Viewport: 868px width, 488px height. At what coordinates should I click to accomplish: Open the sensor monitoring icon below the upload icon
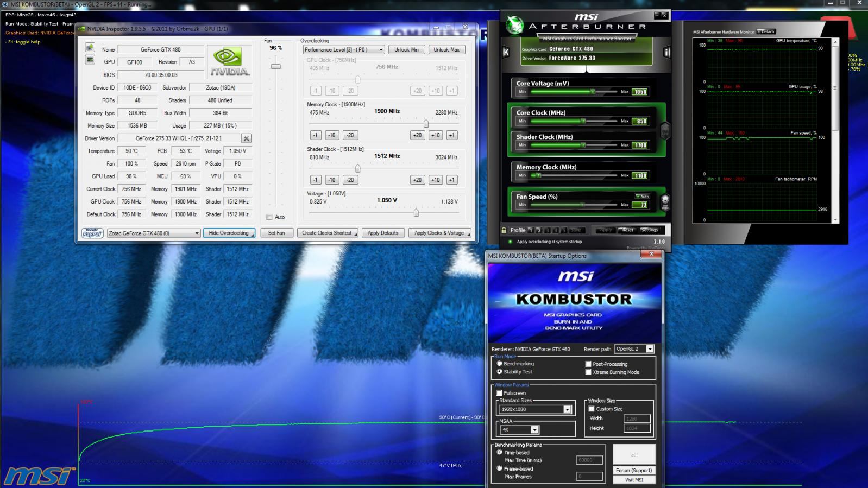pyautogui.click(x=90, y=60)
